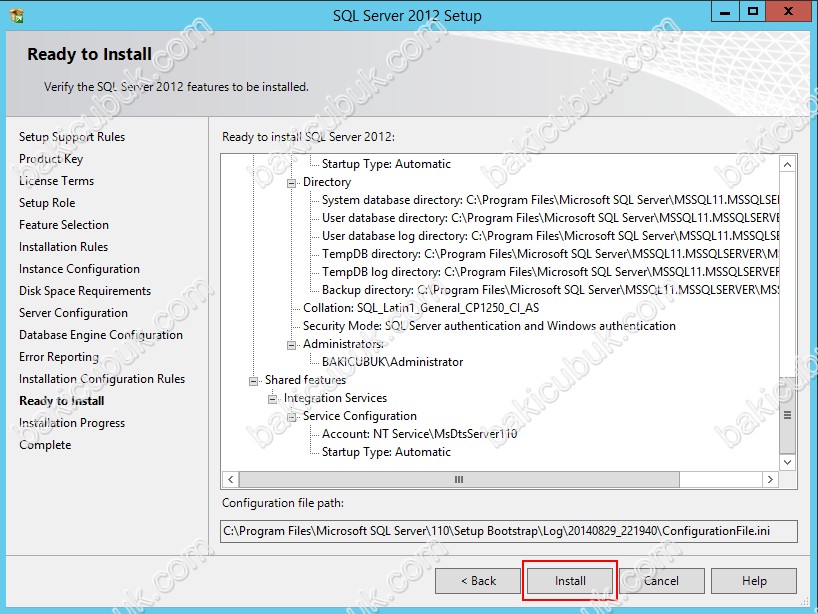This screenshot has height=614, width=818.
Task: Click the vertical scrollbar down arrow
Action: pos(788,462)
